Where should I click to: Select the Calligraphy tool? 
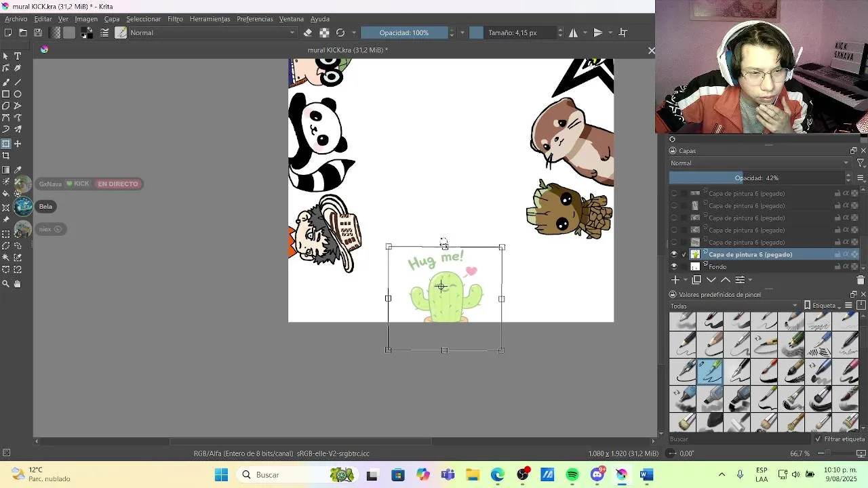point(18,68)
